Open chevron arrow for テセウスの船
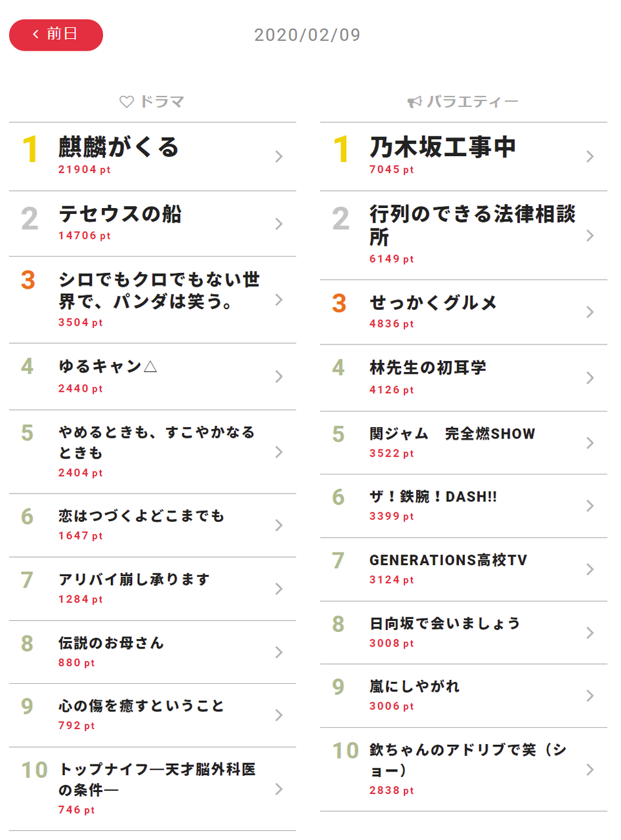621x840 pixels. click(279, 224)
